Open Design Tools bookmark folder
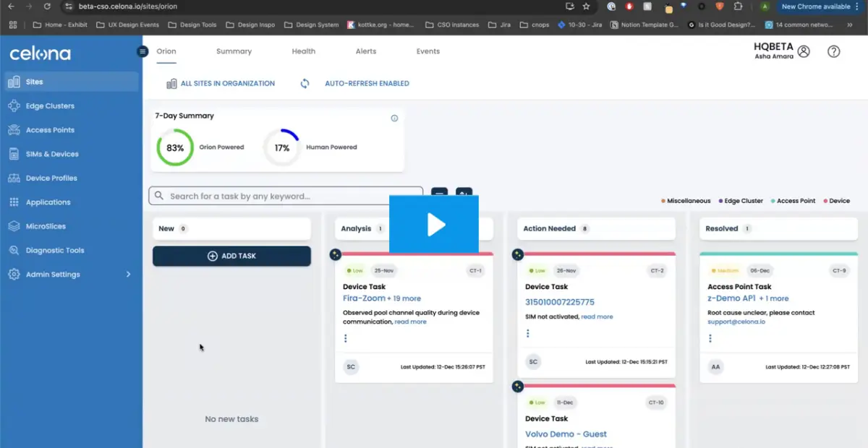 [192, 25]
